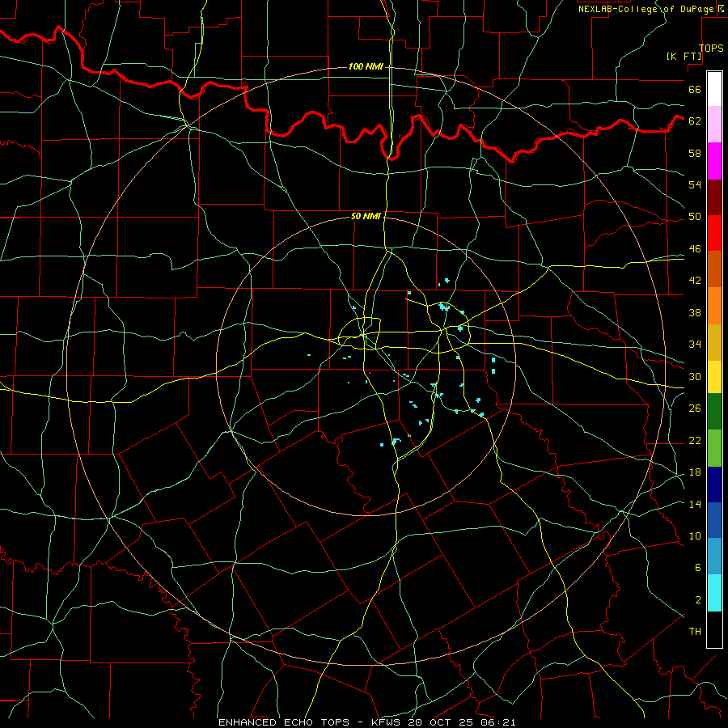Click the white swatch in the tops legend

point(714,89)
